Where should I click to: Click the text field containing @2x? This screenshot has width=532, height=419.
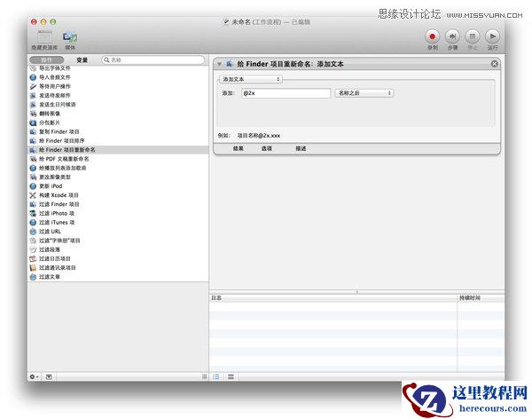(286, 93)
